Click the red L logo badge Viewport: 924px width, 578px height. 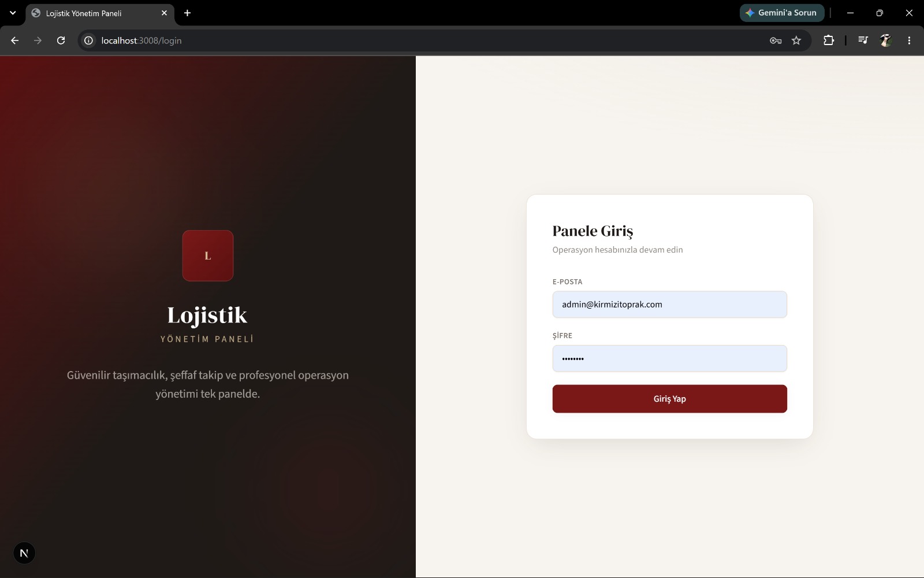point(208,255)
